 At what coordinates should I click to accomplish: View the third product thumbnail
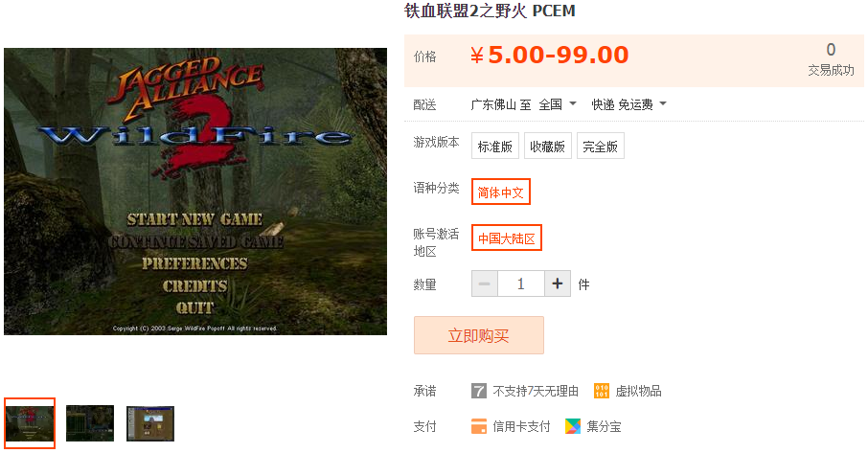point(150,423)
